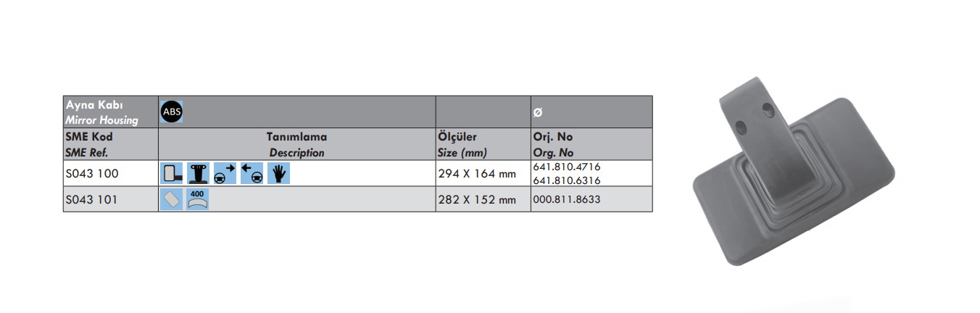Click the Orj. No column header
This screenshot has height=313, width=980.
tap(553, 144)
